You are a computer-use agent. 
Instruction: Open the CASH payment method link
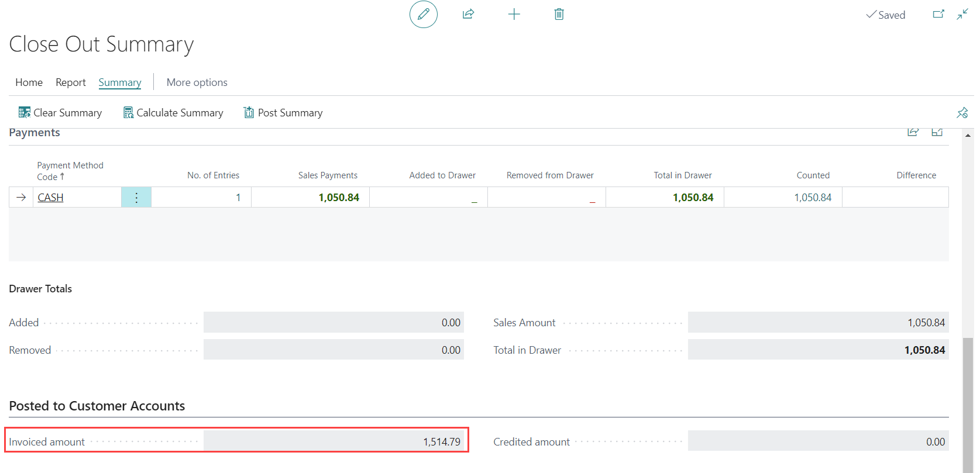(x=50, y=198)
